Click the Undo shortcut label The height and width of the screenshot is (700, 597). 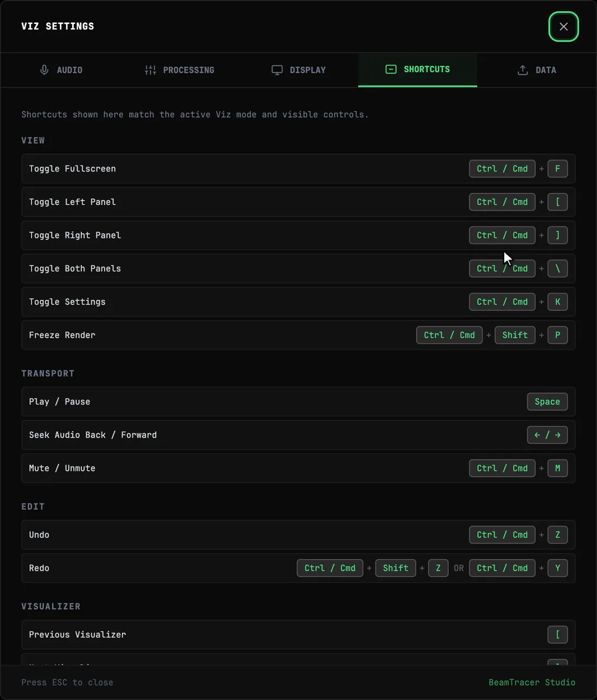click(x=39, y=535)
